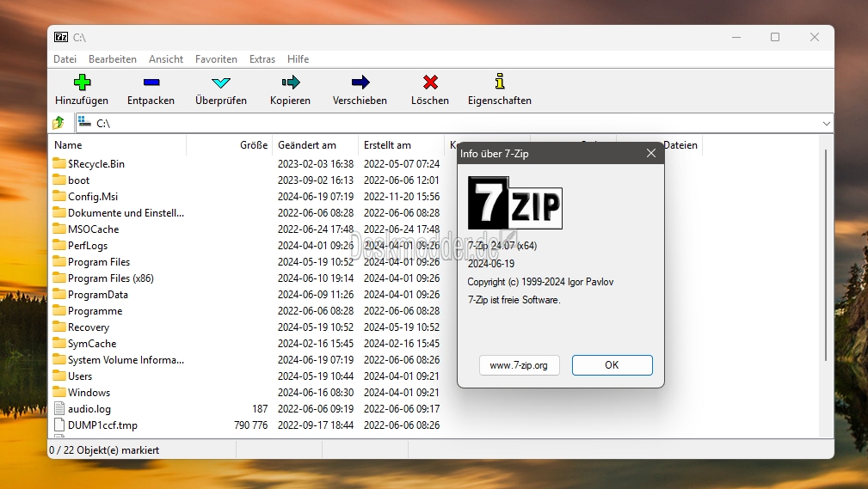Viewport: 868px width, 489px height.
Task: Click the OK button in dialog
Action: pyautogui.click(x=612, y=365)
